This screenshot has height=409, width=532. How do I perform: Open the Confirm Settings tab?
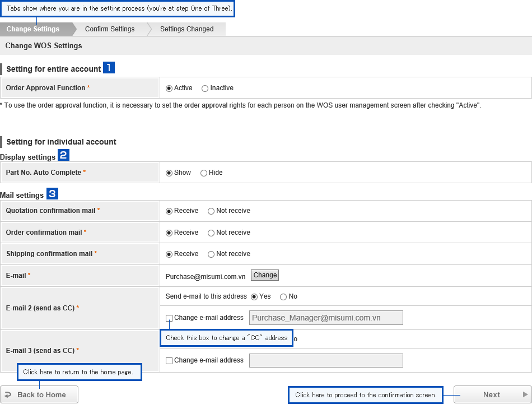tap(110, 29)
